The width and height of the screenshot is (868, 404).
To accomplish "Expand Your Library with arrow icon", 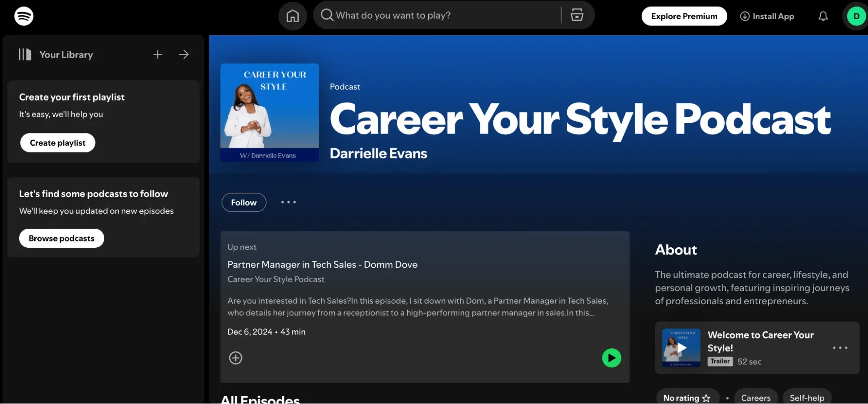I will coord(184,54).
